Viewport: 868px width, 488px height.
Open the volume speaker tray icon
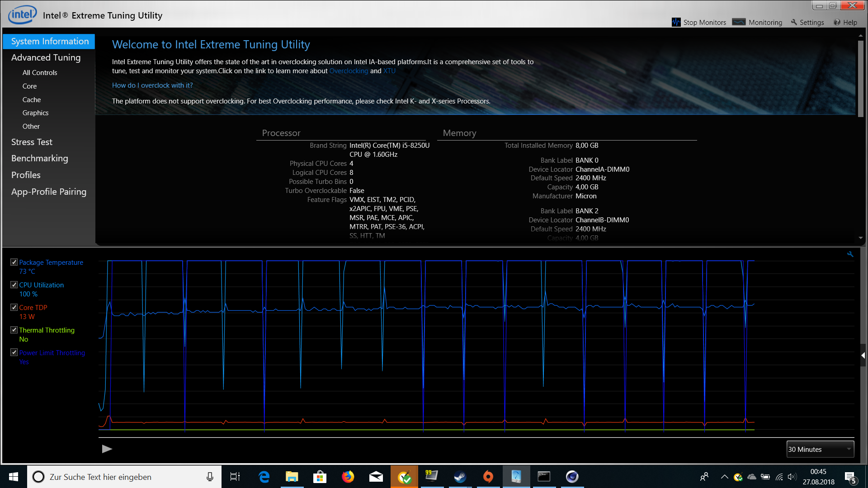point(792,477)
